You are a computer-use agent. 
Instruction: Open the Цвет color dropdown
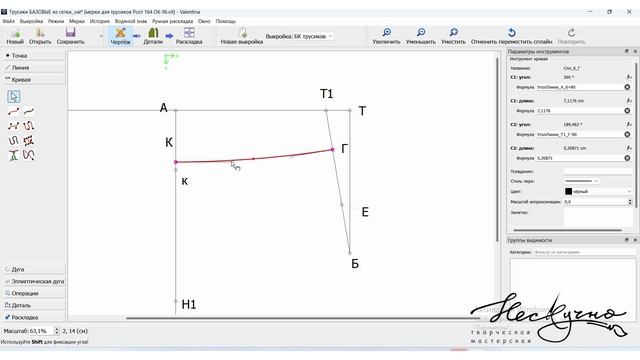coord(598,191)
